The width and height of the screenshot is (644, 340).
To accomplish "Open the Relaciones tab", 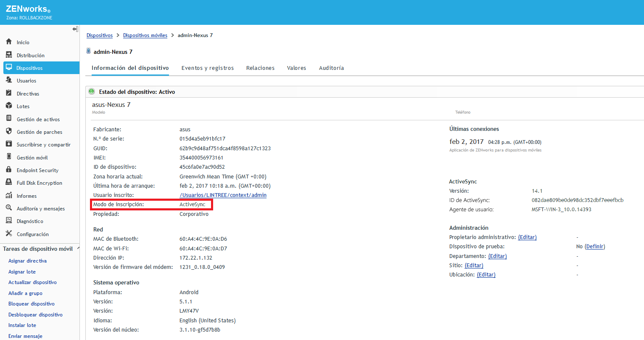I will 260,68.
